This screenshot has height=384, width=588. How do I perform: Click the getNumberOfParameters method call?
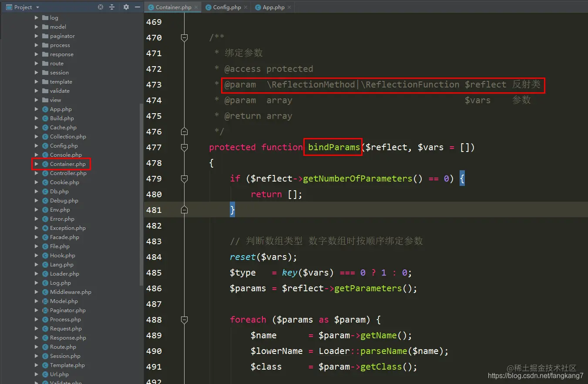(x=357, y=179)
